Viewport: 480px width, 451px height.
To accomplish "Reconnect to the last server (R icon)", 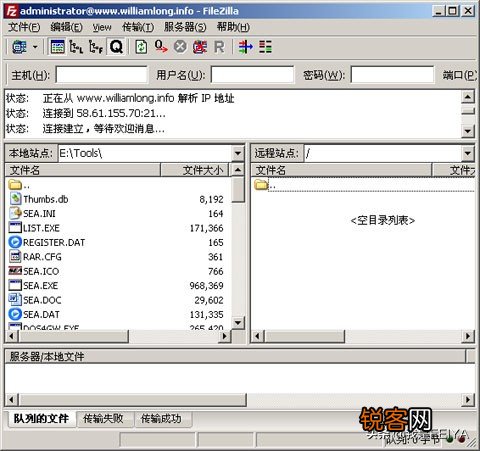I will tap(219, 47).
